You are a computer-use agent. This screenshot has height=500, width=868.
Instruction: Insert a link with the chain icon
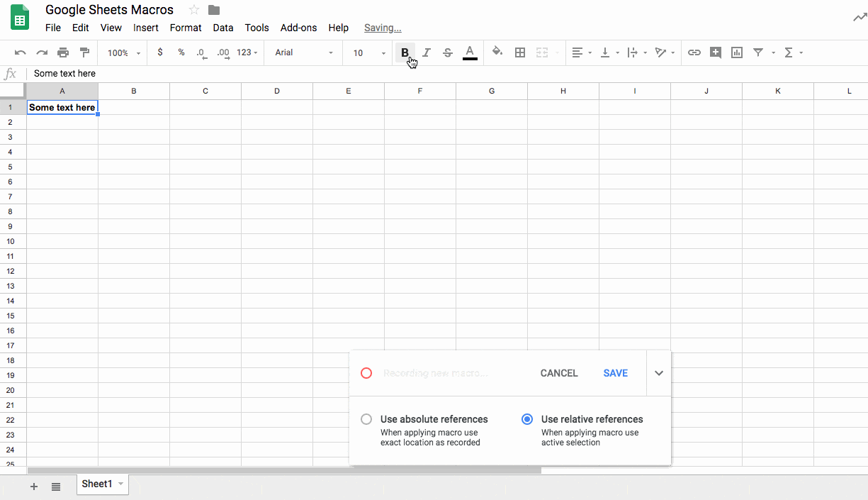point(694,52)
